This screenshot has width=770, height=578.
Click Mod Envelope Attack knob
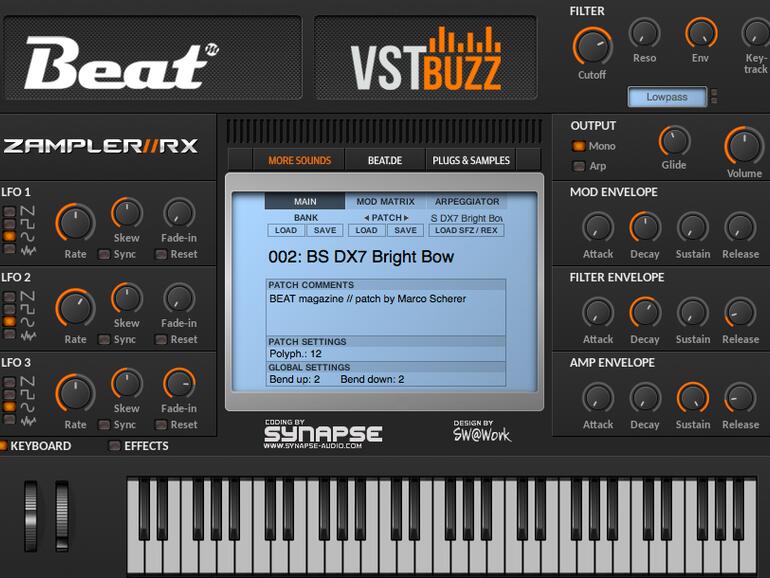click(598, 228)
